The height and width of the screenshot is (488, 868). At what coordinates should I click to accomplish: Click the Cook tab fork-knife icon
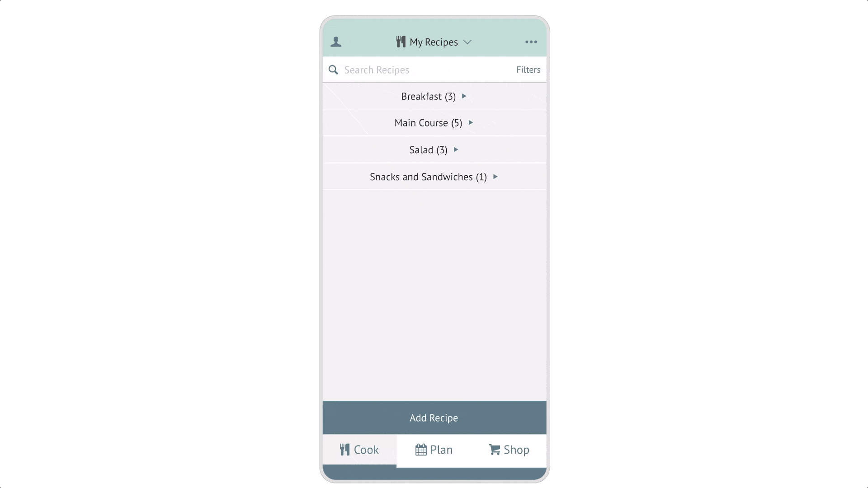344,449
